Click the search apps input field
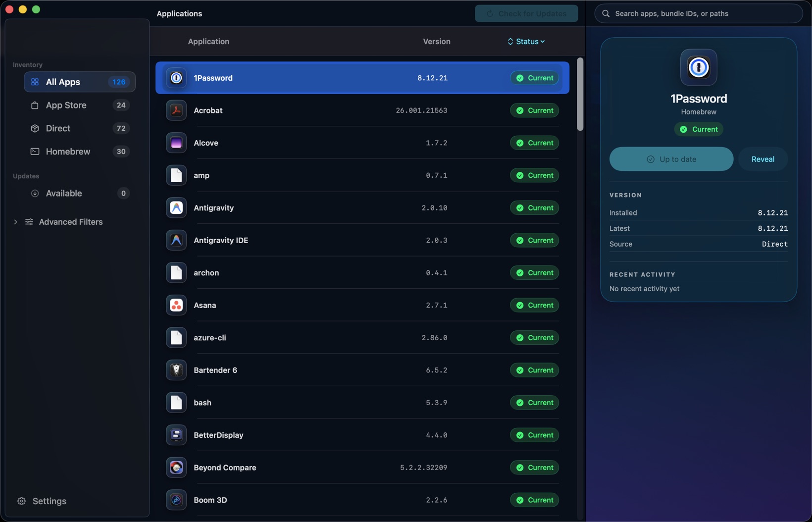 (699, 13)
